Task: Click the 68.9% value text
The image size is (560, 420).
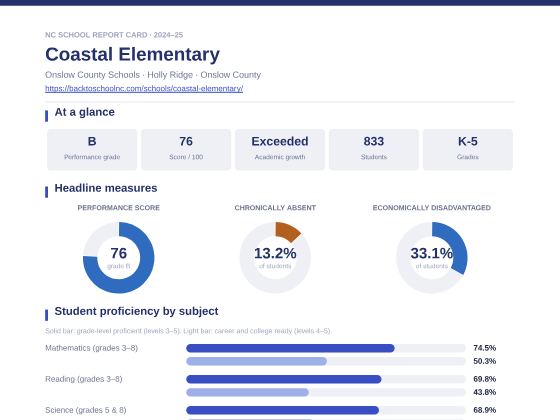Action: (485, 410)
